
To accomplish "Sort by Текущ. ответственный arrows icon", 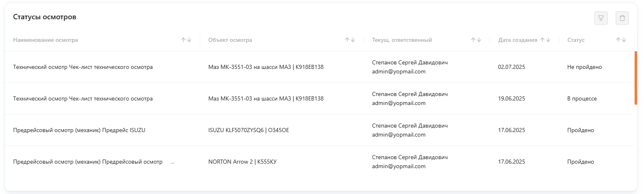I will pos(476,40).
